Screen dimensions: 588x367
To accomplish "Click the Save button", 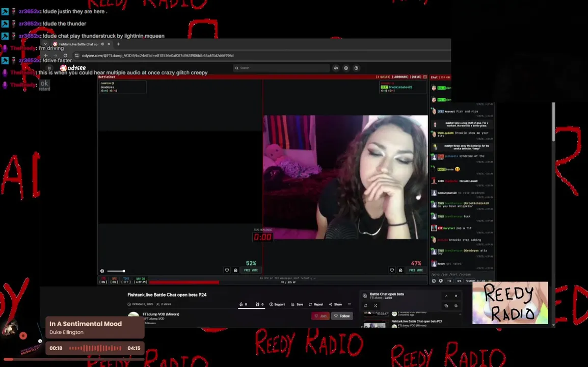I will pos(297,304).
